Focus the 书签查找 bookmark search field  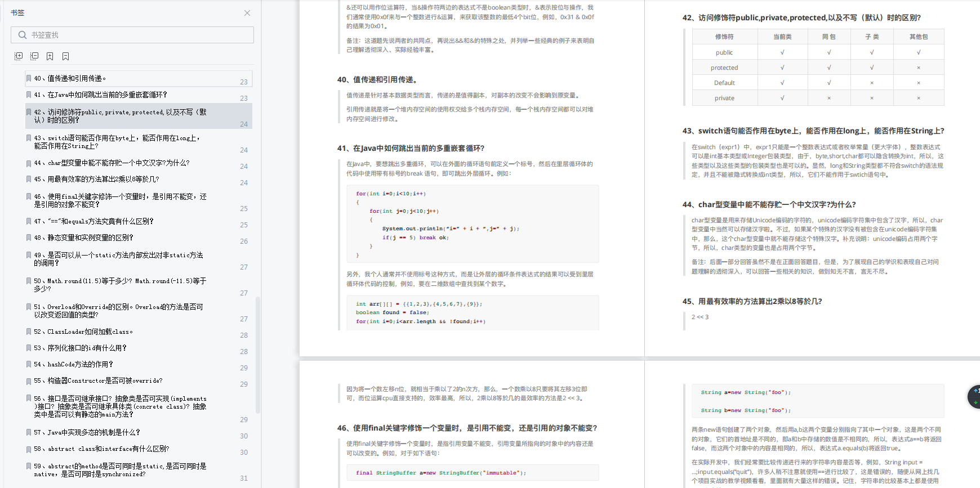(132, 35)
